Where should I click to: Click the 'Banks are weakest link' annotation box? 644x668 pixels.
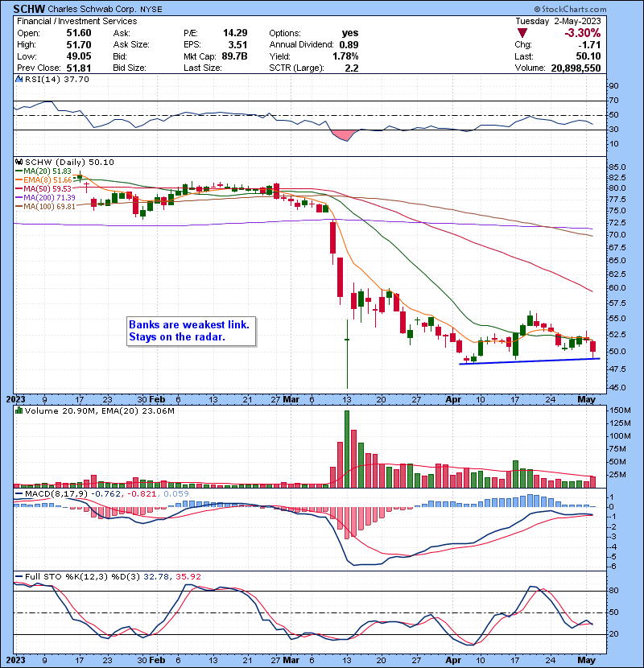pos(192,331)
